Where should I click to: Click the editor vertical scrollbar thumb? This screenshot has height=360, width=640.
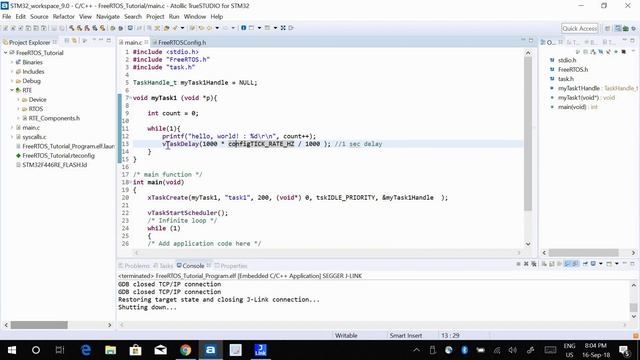[x=528, y=133]
